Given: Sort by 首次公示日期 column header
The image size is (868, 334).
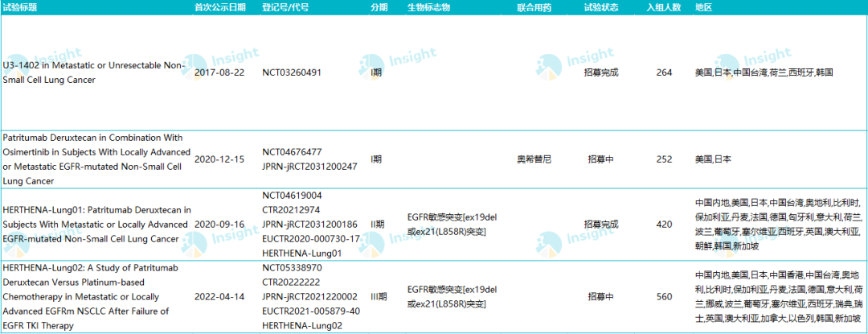Looking at the screenshot, I should click(x=221, y=7).
